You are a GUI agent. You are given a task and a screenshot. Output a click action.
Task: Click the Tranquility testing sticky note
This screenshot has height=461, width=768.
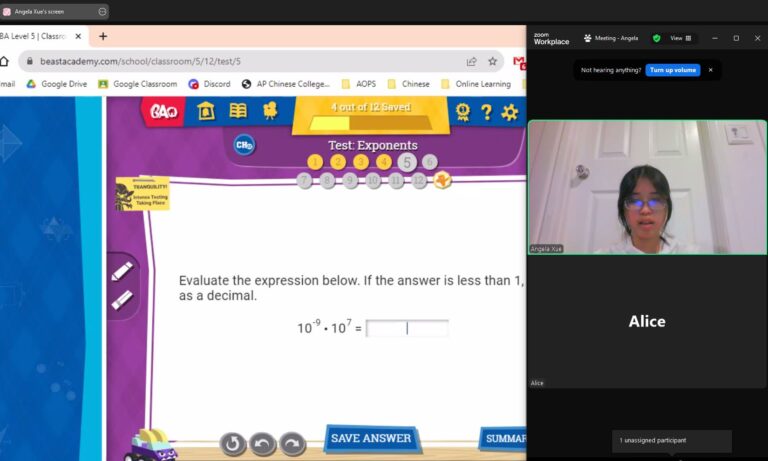point(143,194)
